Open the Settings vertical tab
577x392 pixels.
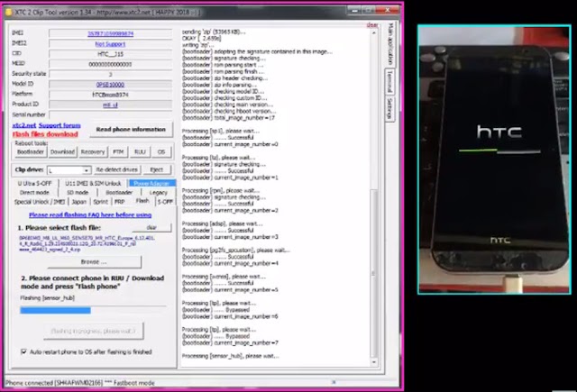[389, 109]
